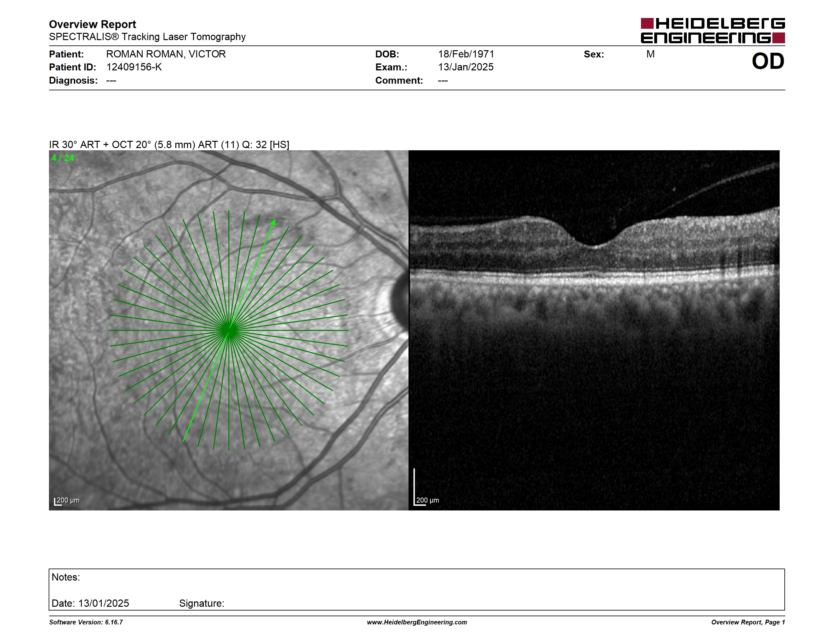Select the IR 30° ART scan info line
This screenshot has height=644, width=834.
pos(169,145)
